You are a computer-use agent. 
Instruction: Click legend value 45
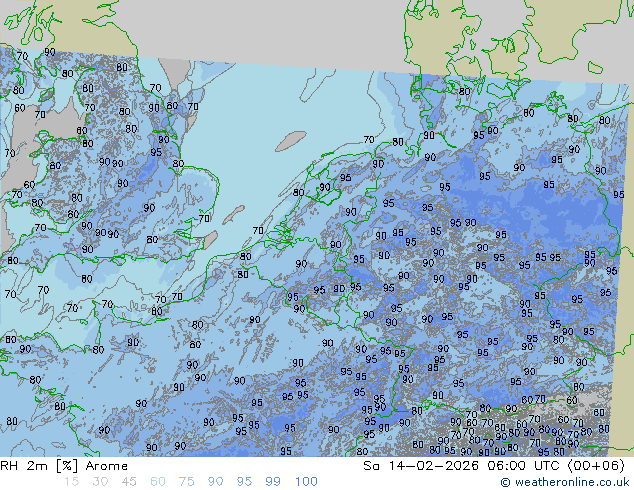coord(129,482)
